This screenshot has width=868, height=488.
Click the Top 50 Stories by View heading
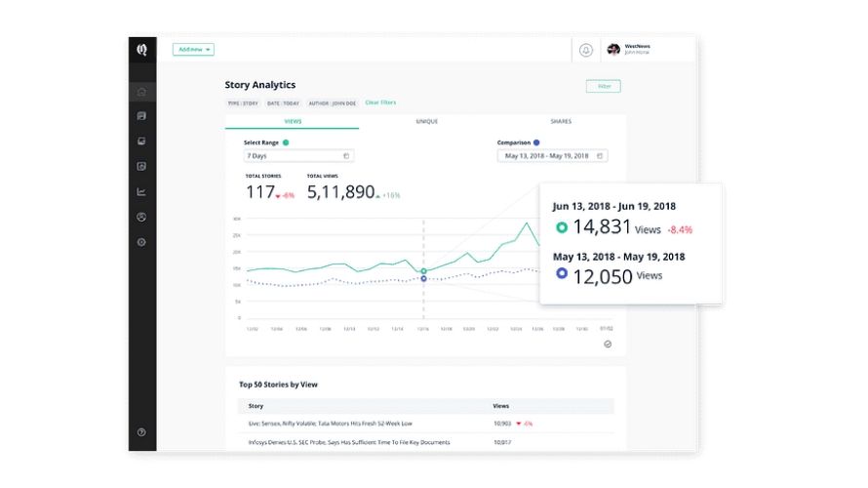(x=278, y=385)
